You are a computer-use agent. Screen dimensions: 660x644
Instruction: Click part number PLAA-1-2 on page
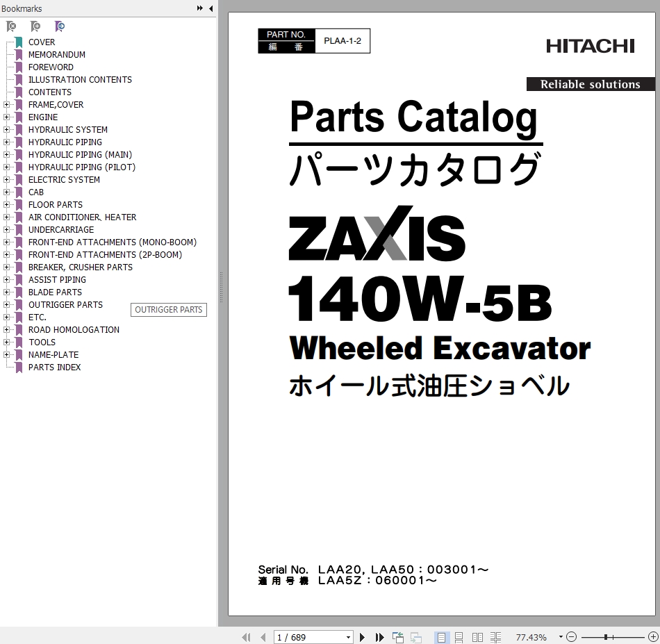pyautogui.click(x=343, y=41)
